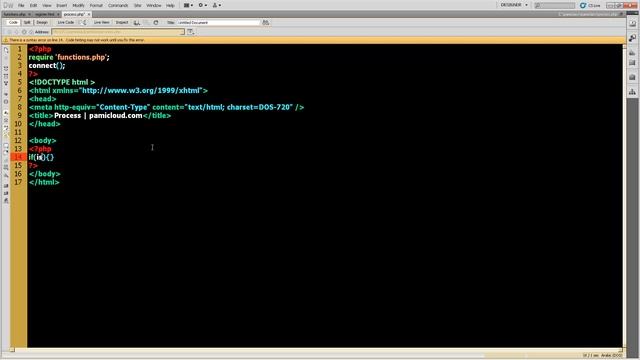Image resolution: width=640 pixels, height=360 pixels.
Task: Click the Move or Convert CSS icon
Action: click(6, 175)
